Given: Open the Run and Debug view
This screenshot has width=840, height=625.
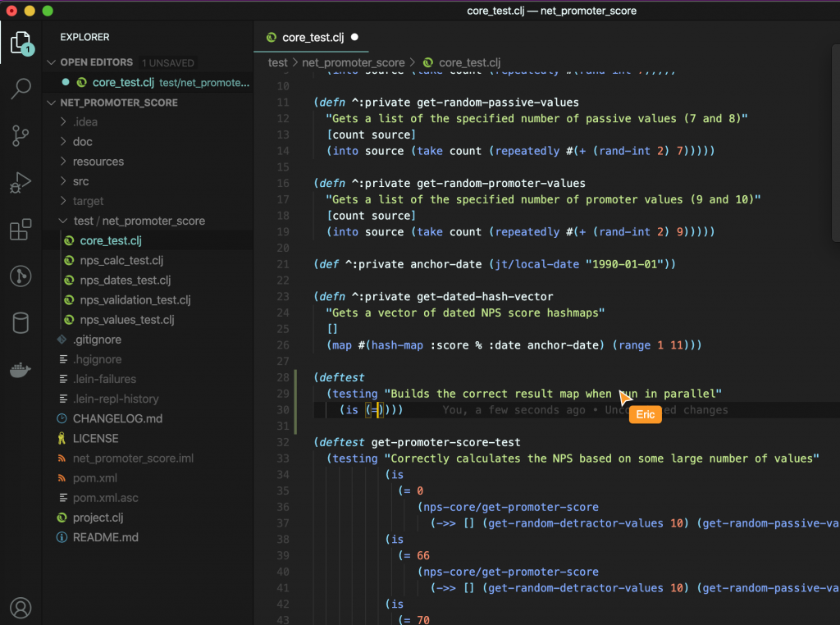Looking at the screenshot, I should (21, 183).
